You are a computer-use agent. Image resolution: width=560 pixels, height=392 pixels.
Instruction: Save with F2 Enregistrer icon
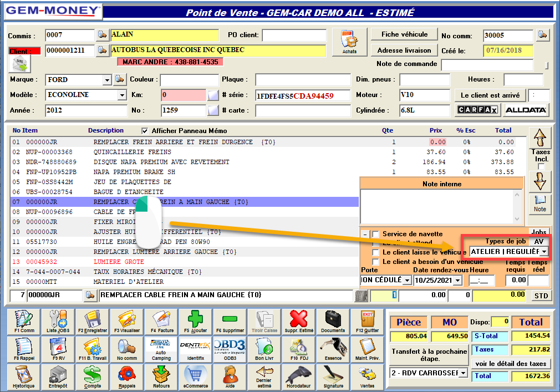pos(93,322)
